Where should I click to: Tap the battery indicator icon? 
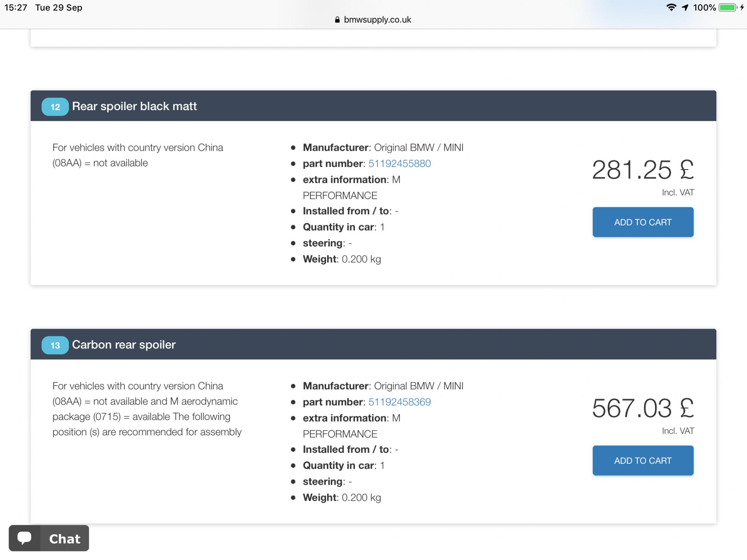(x=728, y=7)
